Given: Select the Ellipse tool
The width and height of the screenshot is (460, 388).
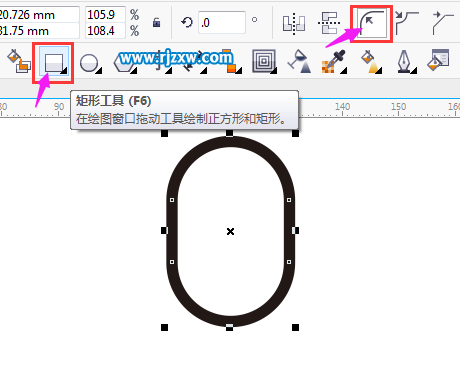Looking at the screenshot, I should pos(89,63).
